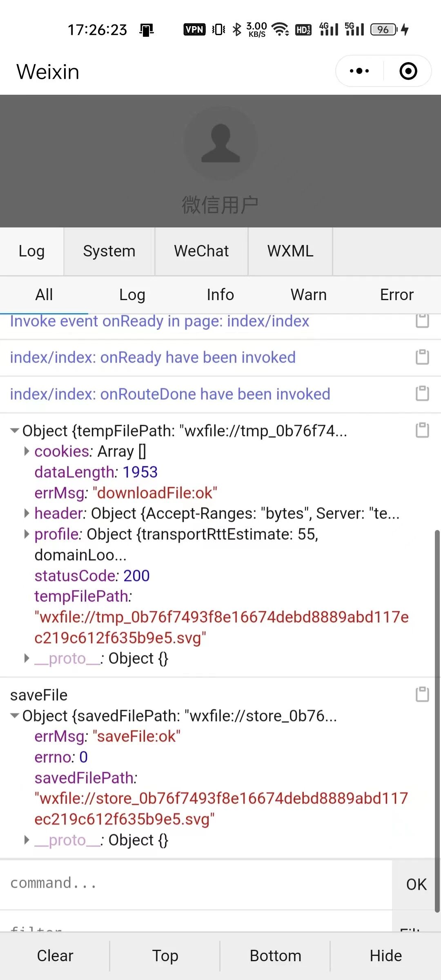Select the statusCode: 200 line
The image size is (441, 980).
(x=92, y=575)
